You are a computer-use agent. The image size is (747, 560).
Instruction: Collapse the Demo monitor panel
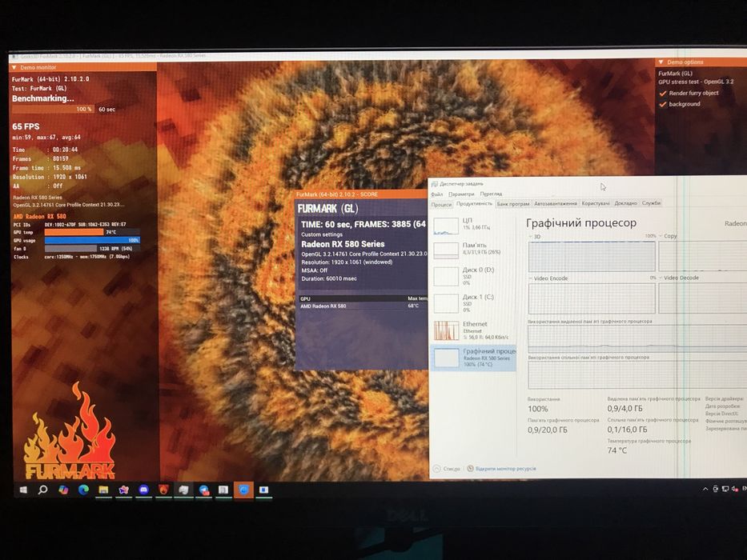coord(14,68)
